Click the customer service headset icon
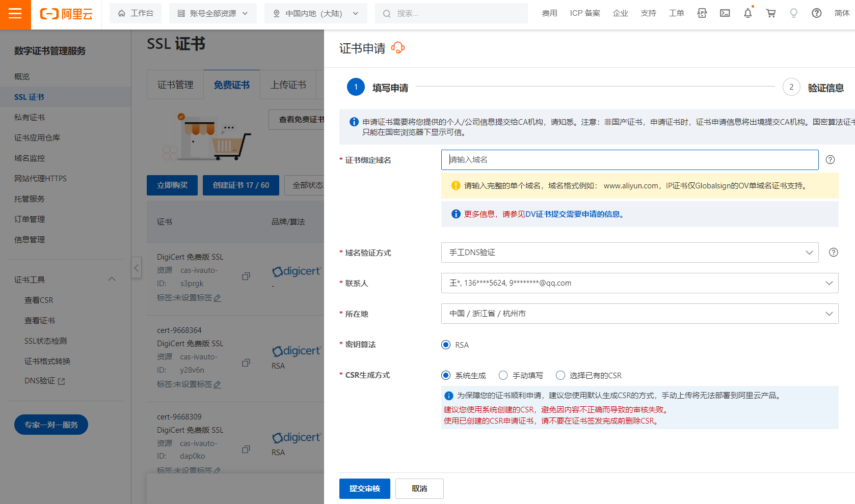The image size is (855, 504). pyautogui.click(x=398, y=48)
